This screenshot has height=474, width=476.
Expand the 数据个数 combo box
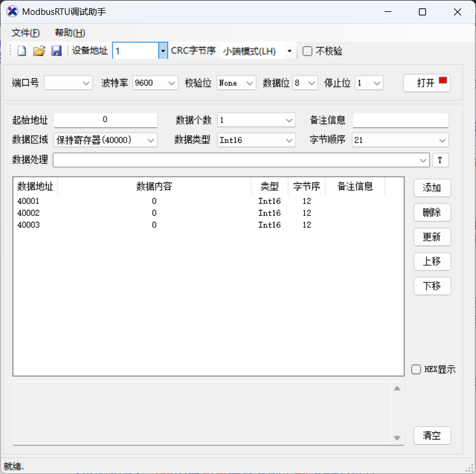click(256, 121)
